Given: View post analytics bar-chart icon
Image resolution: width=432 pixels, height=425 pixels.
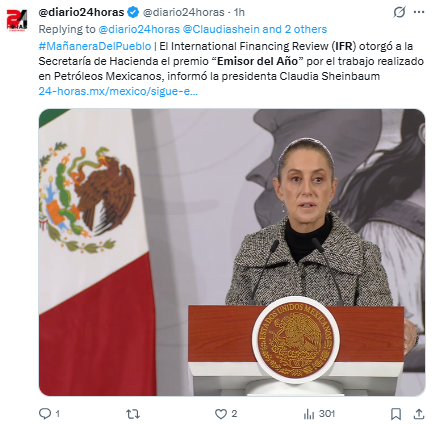Looking at the screenshot, I should pos(309,414).
